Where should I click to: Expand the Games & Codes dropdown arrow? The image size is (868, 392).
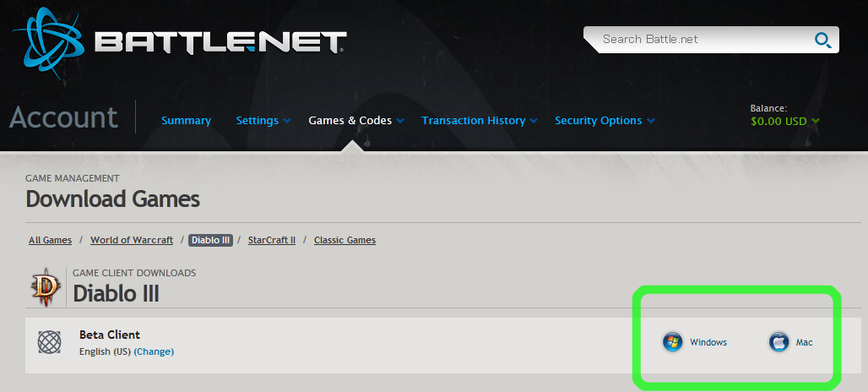[x=400, y=121]
